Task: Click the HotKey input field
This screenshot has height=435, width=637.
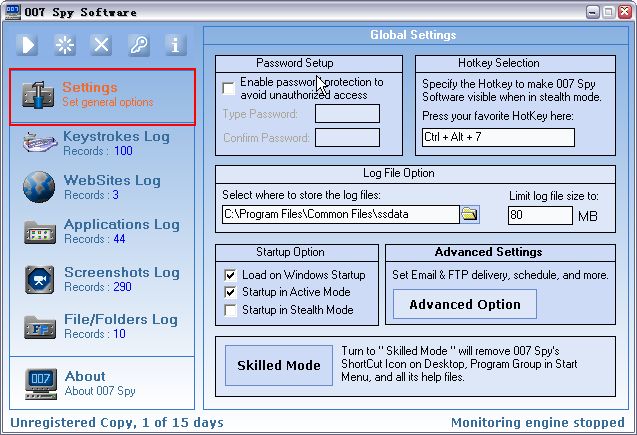Action: tap(498, 137)
